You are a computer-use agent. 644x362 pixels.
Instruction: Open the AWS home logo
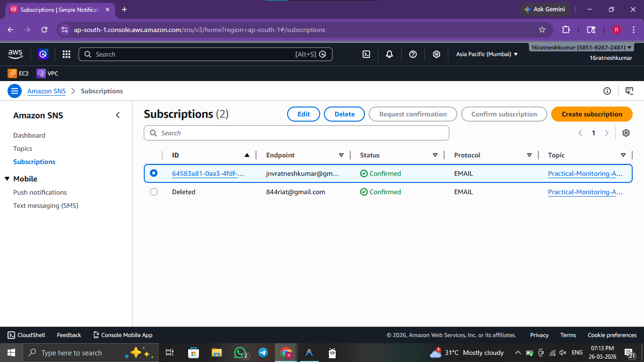coord(15,54)
